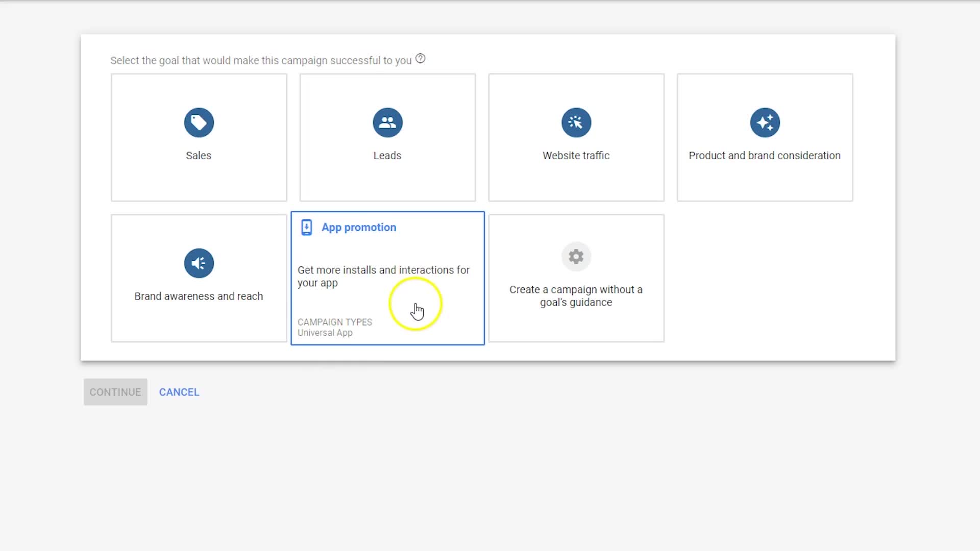Click the CANCEL link
Screen dimensions: 980x551
click(179, 392)
